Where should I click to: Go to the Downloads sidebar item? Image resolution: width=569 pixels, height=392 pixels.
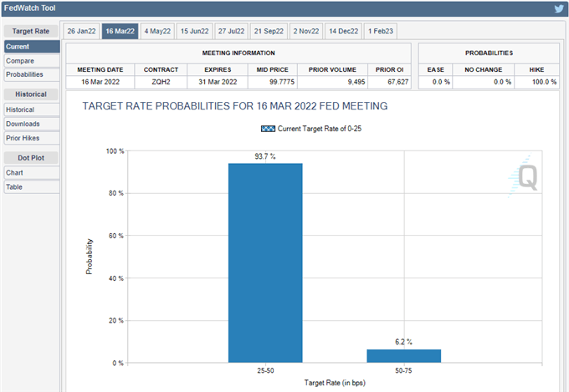(32, 124)
